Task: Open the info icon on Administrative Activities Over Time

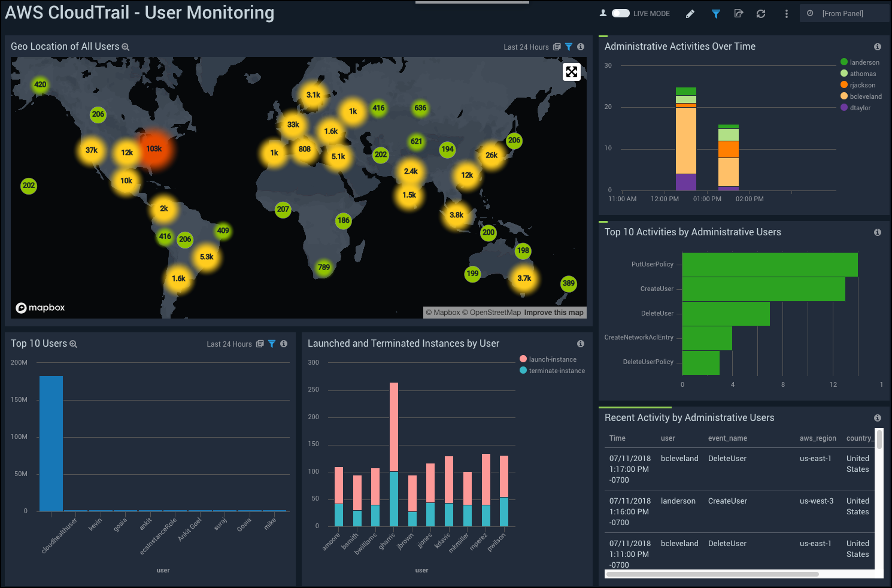Action: (878, 46)
